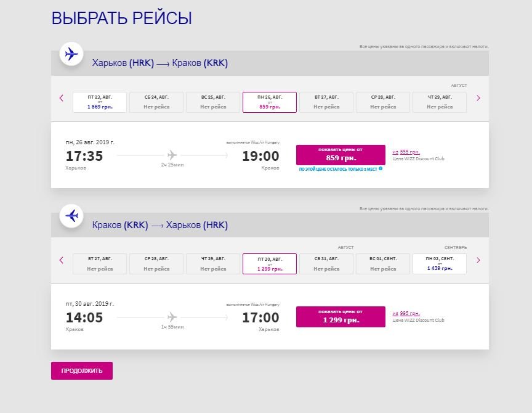Screen dimensions: 532x413
Task: Click info icon beside remaining seats notice
Action: 381,168
